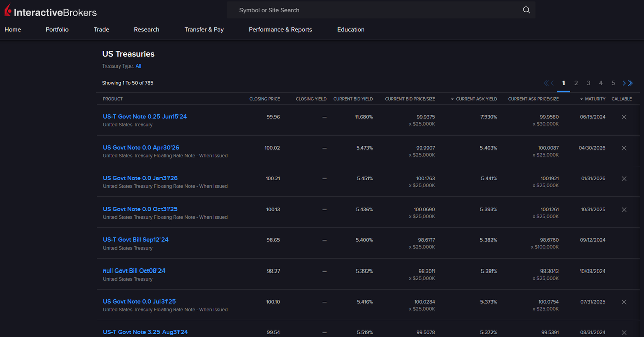
Task: Go to next page arrow icon
Action: click(x=624, y=83)
